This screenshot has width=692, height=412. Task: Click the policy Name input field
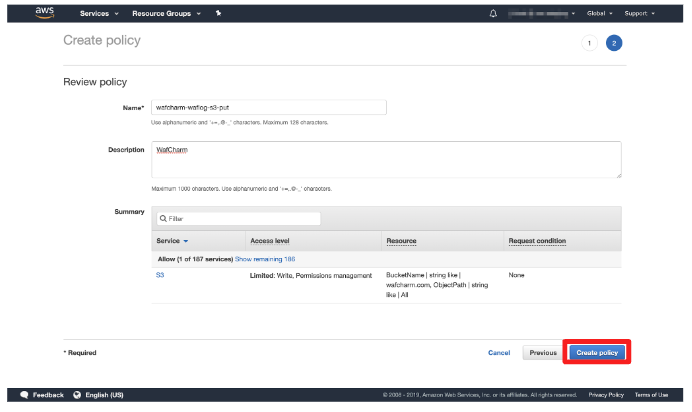click(x=268, y=107)
